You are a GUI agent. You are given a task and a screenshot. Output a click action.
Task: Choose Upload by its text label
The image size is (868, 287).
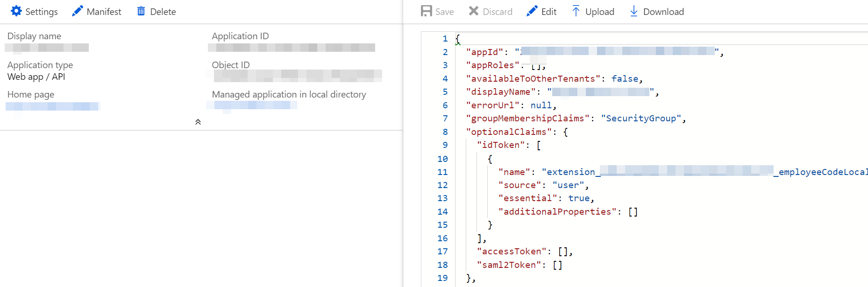pyautogui.click(x=600, y=12)
